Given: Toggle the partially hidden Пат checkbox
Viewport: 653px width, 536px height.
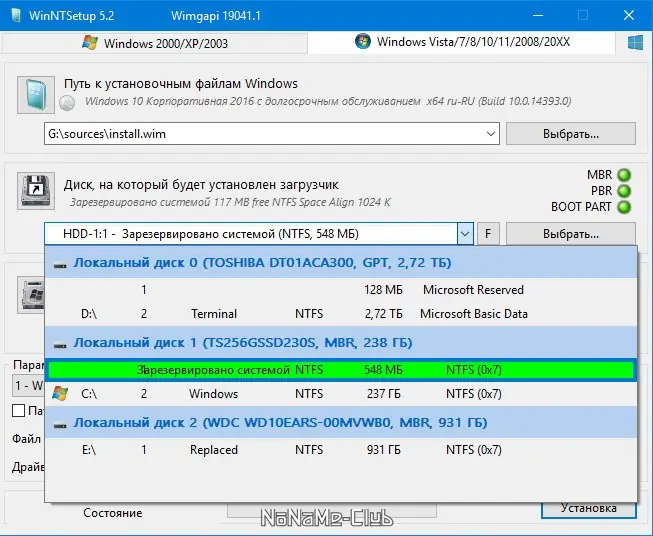Looking at the screenshot, I should click(x=18, y=411).
